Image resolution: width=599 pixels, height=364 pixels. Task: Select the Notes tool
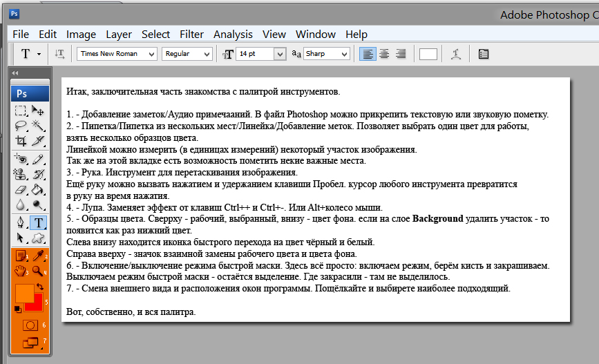pyautogui.click(x=21, y=256)
